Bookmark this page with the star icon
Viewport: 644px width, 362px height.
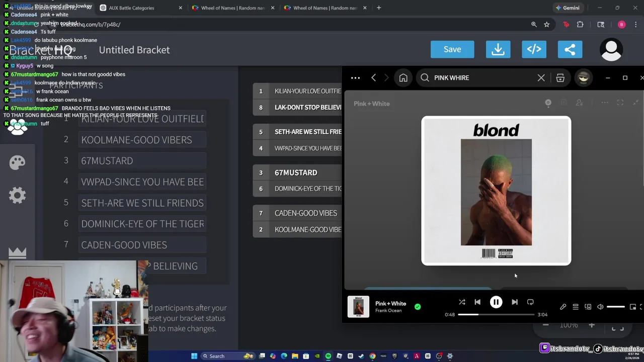(547, 25)
